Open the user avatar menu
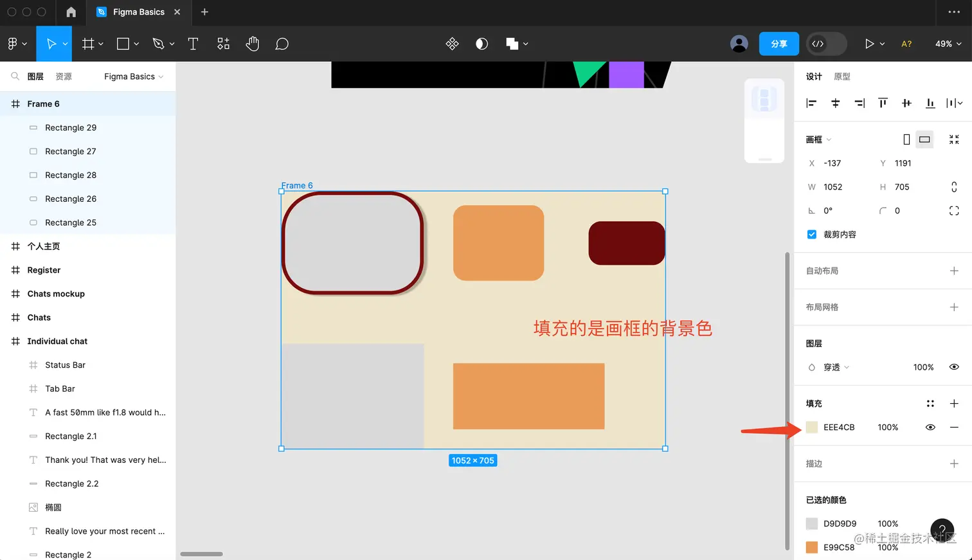Screen dimensions: 972x560 pyautogui.click(x=739, y=44)
